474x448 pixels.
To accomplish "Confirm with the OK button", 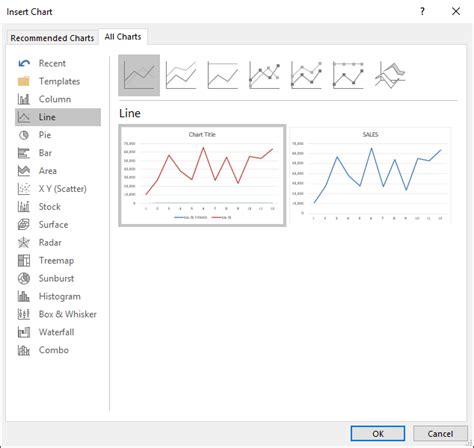I will click(378, 434).
